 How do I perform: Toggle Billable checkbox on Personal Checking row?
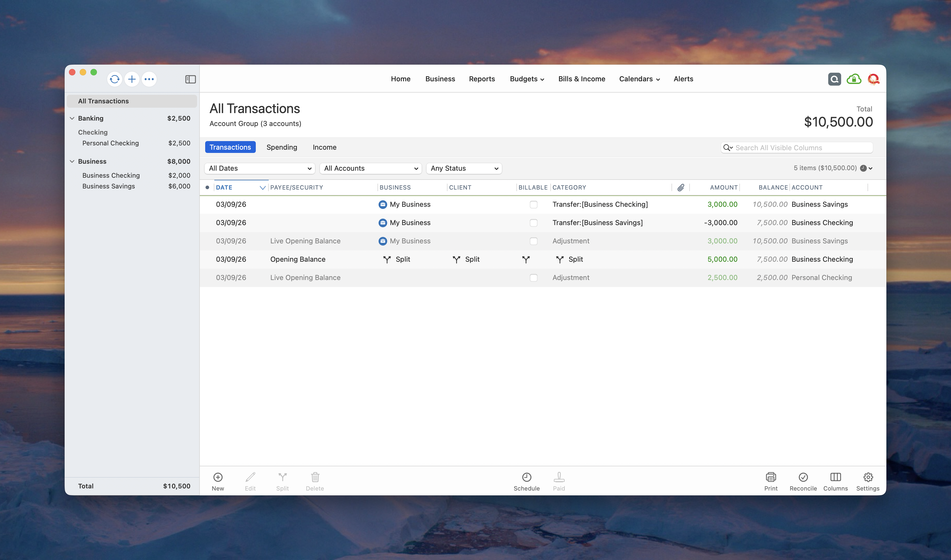pos(533,278)
